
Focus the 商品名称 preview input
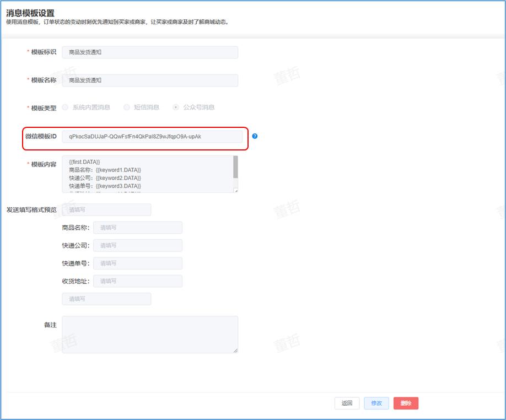click(138, 228)
